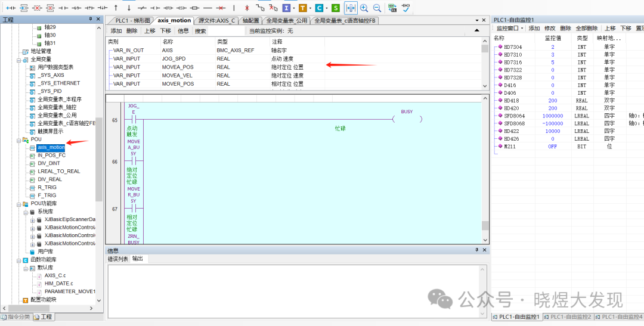Click the ladder-to-instruction-list conversion icon

pyautogui.click(x=392, y=8)
